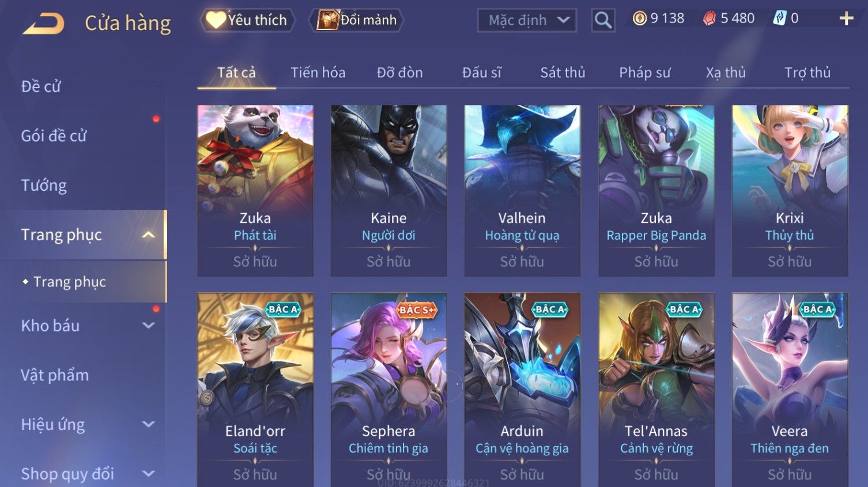Collapse the Trang phục sidebar section
Screen dimensions: 868x487
[148, 235]
